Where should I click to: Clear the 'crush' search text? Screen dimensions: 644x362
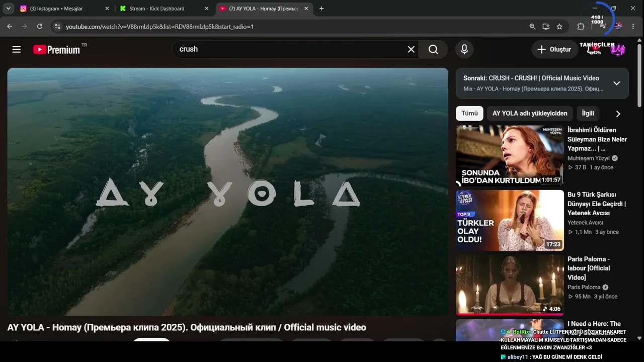(411, 49)
